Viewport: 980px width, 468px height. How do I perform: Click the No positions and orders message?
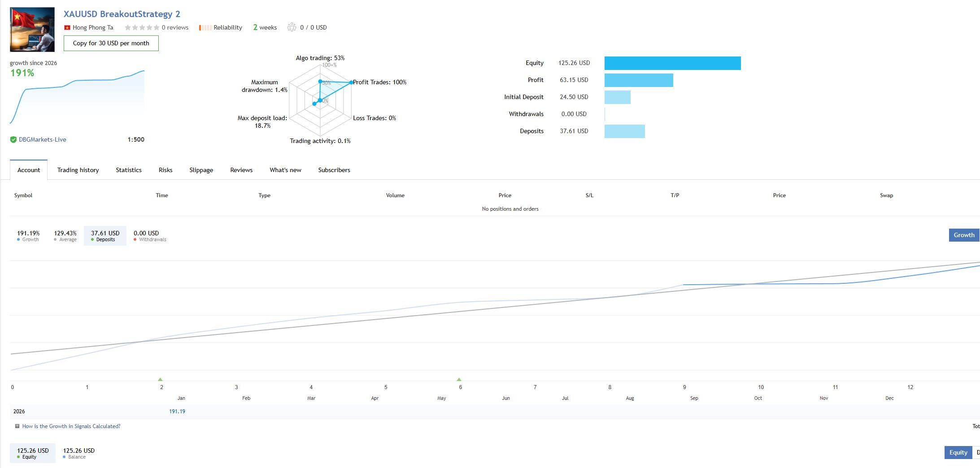[510, 209]
